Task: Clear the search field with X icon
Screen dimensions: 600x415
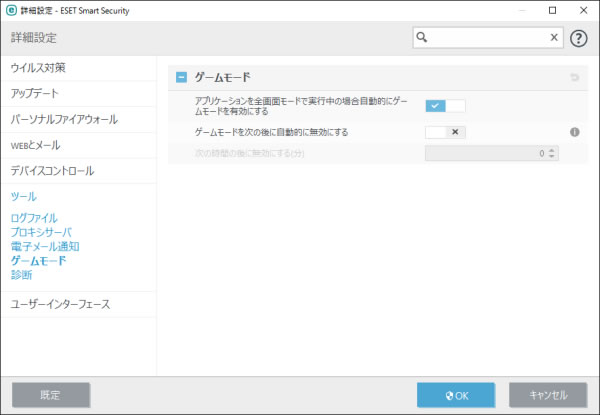Action: [x=554, y=37]
